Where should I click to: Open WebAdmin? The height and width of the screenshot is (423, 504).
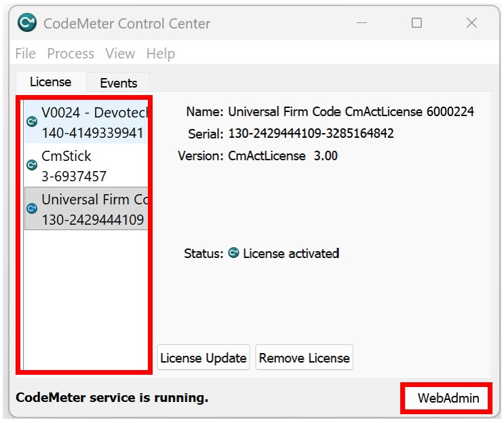click(448, 398)
